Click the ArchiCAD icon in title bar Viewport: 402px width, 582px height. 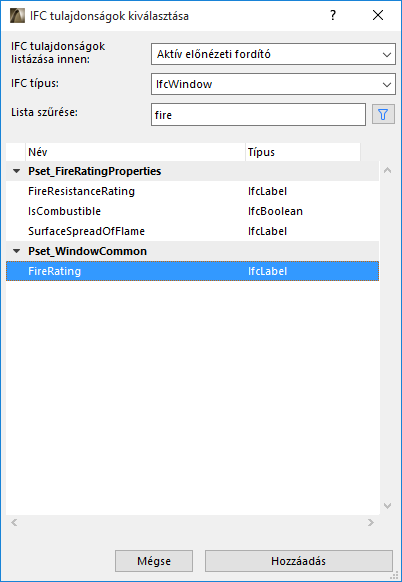(17, 16)
